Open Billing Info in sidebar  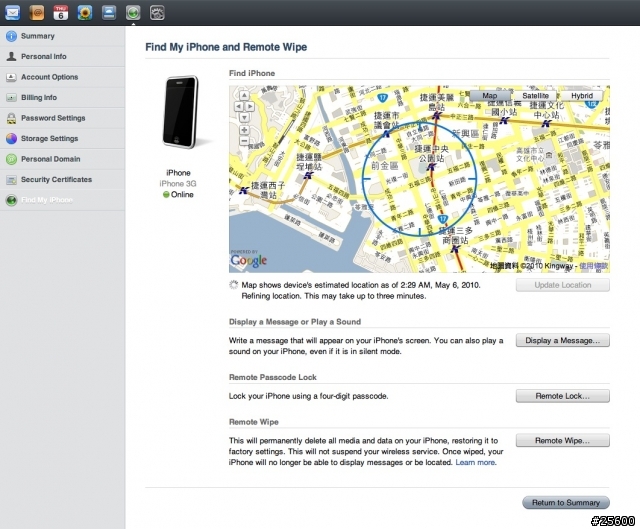tap(62, 97)
